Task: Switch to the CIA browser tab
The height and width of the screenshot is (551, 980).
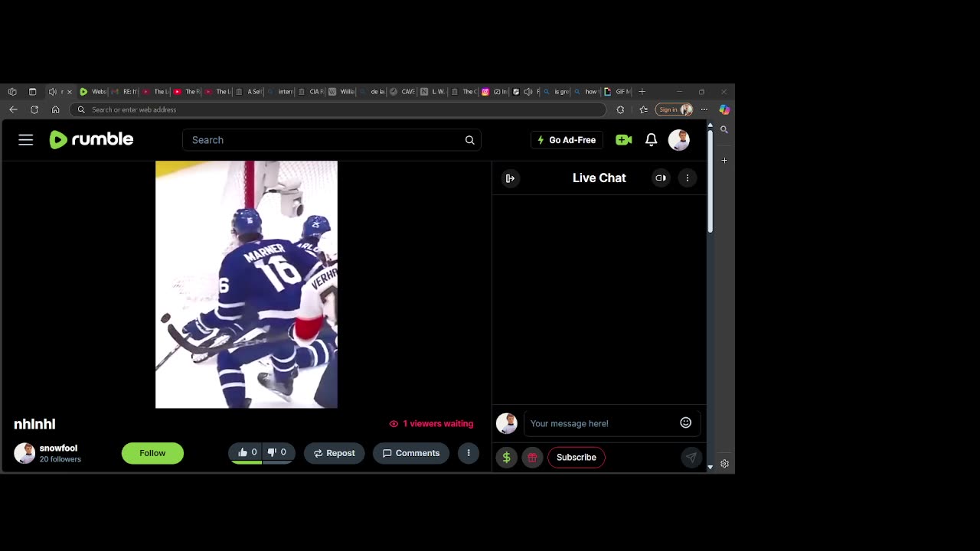Action: (310, 92)
